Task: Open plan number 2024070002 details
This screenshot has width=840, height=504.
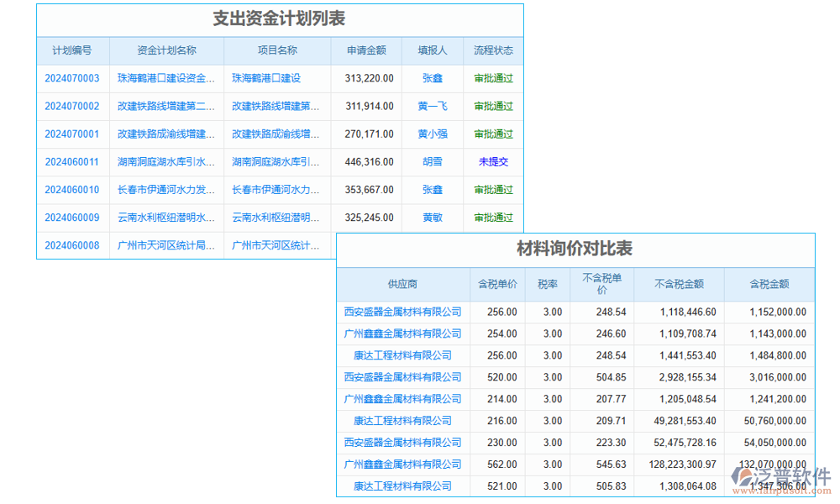Action: (x=73, y=106)
